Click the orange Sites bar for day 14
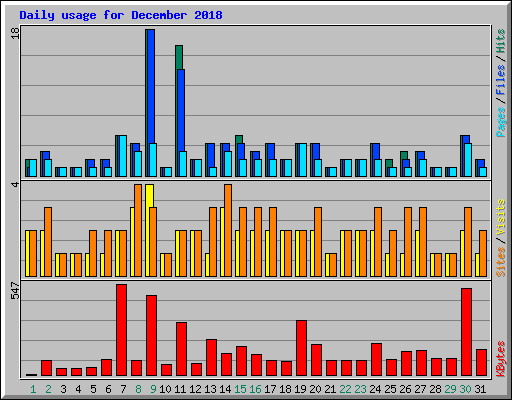Image resolution: width=512 pixels, height=400 pixels. [228, 230]
